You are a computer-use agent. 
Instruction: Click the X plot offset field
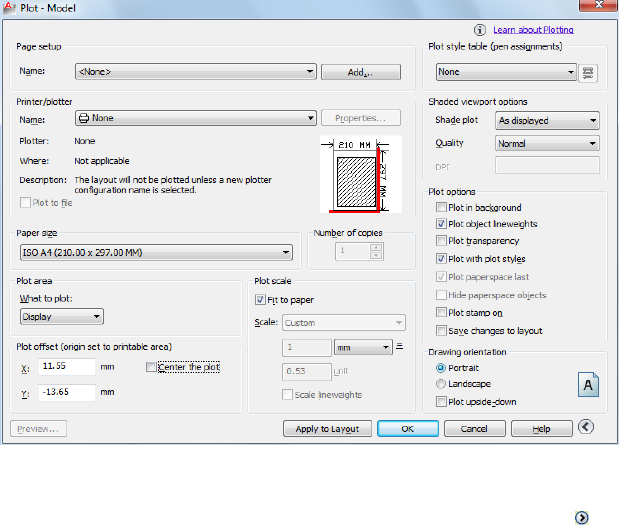[x=67, y=367]
